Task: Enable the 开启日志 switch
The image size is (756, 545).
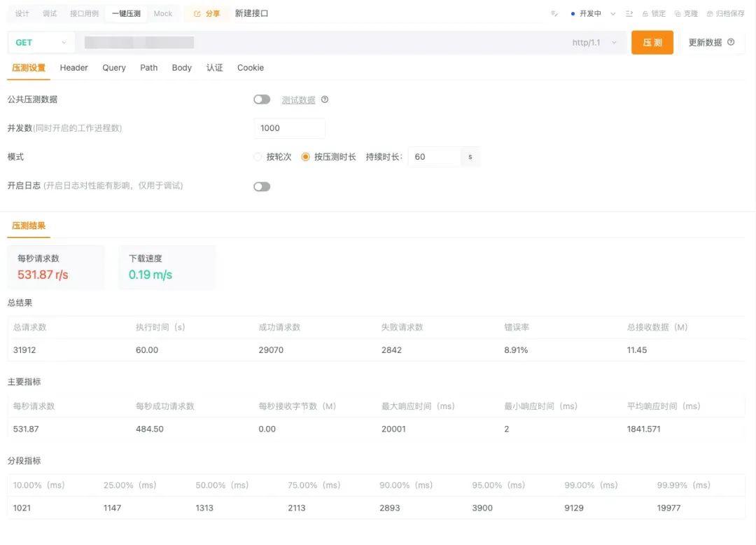Action: 262,186
